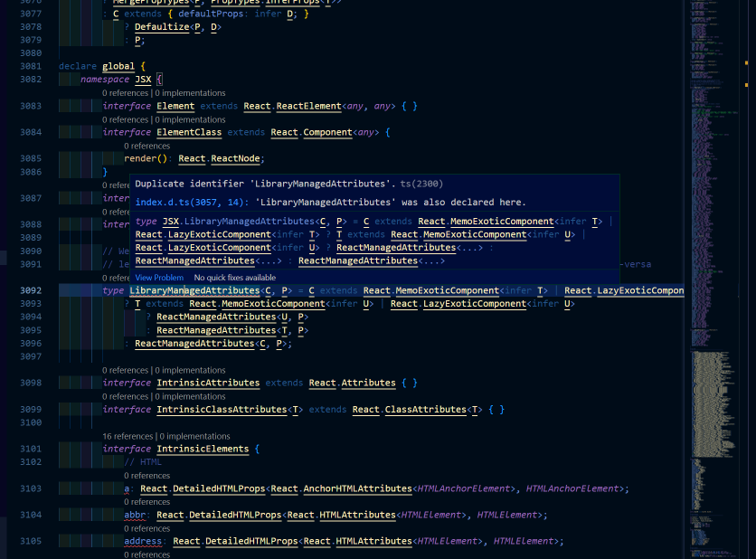
Task: Click 'No quick fixes available' in the popup
Action: [234, 277]
